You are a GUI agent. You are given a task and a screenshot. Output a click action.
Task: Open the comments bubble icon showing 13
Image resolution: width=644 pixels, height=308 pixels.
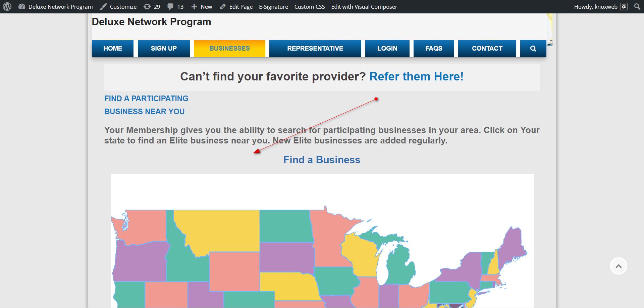click(x=171, y=7)
